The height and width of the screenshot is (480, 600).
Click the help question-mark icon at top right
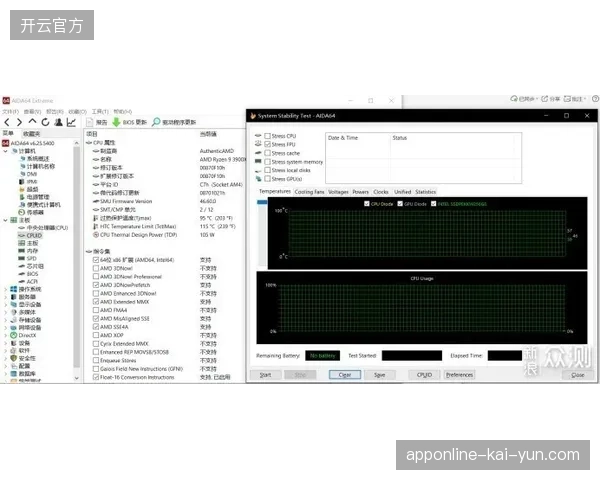(595, 99)
